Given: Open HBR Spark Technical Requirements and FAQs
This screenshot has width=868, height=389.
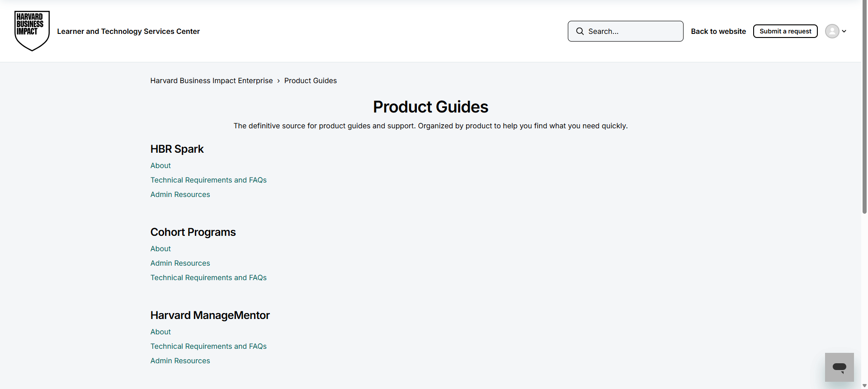Looking at the screenshot, I should pos(208,180).
